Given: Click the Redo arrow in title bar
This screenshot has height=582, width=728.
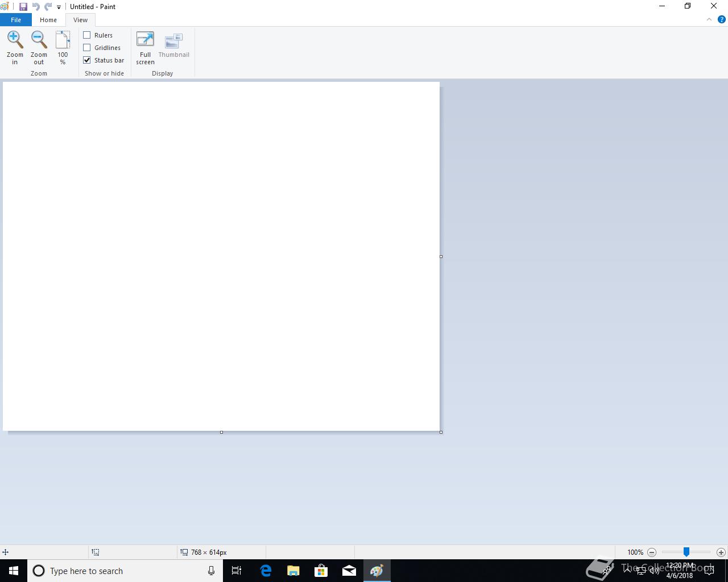Looking at the screenshot, I should point(48,7).
